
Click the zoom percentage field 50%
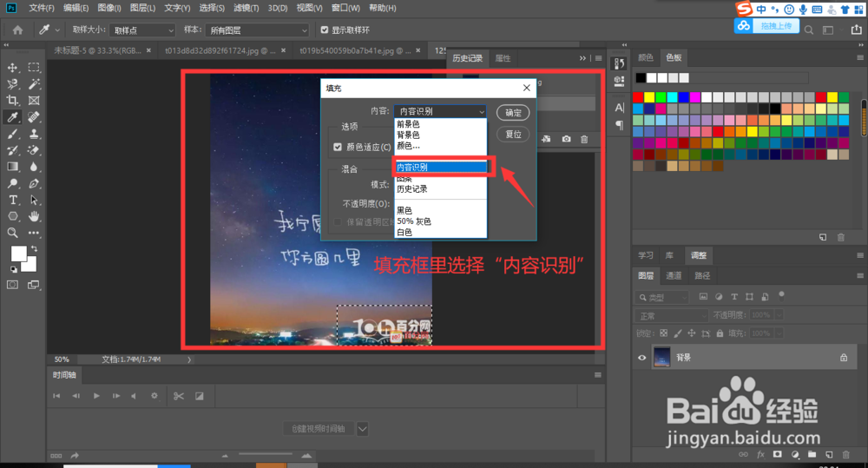tap(62, 359)
